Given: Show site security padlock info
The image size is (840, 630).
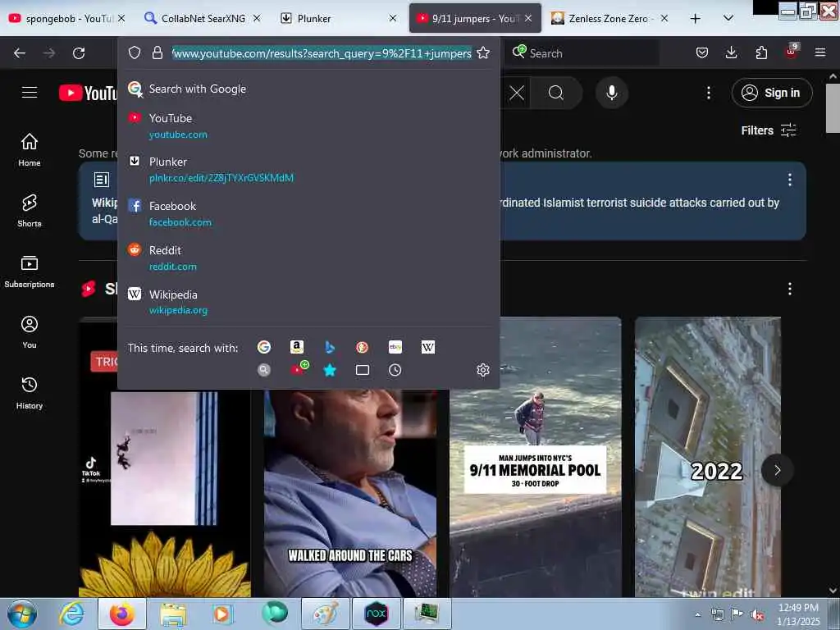Looking at the screenshot, I should click(157, 52).
